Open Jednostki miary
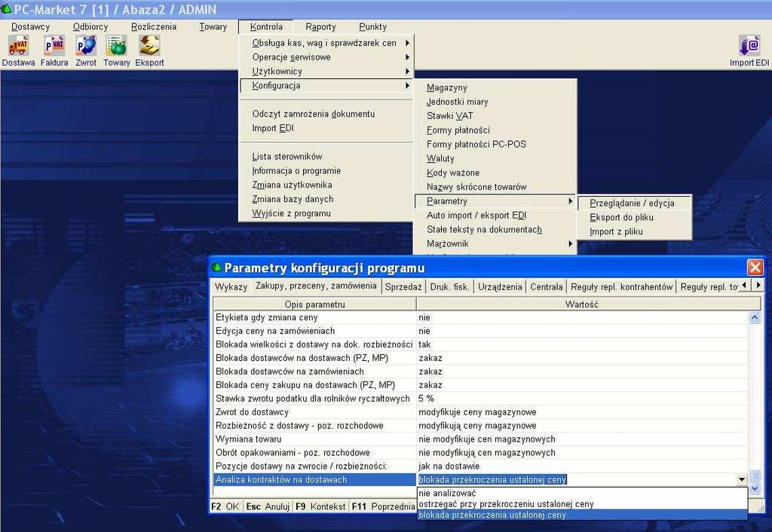Screen dimensions: 772x532 tap(495, 102)
